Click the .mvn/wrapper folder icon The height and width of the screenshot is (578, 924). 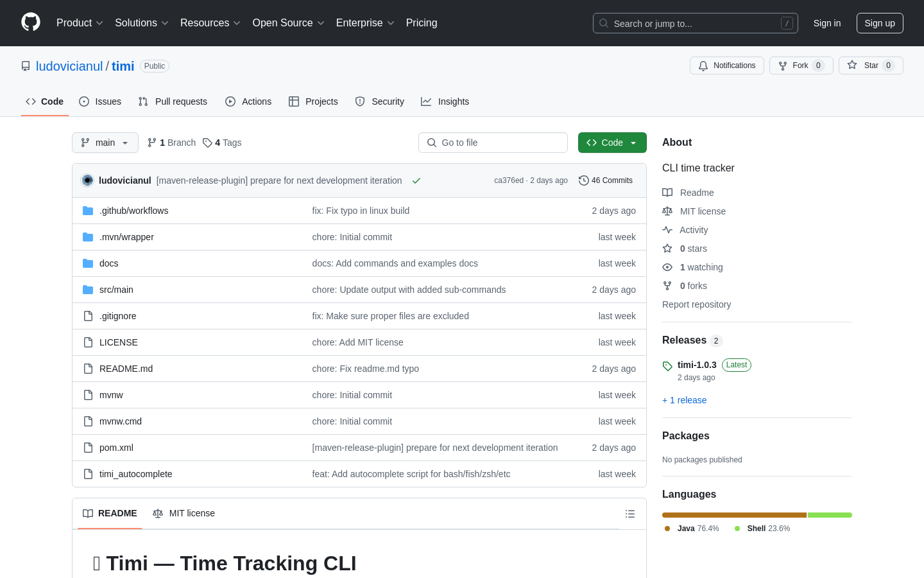click(88, 237)
